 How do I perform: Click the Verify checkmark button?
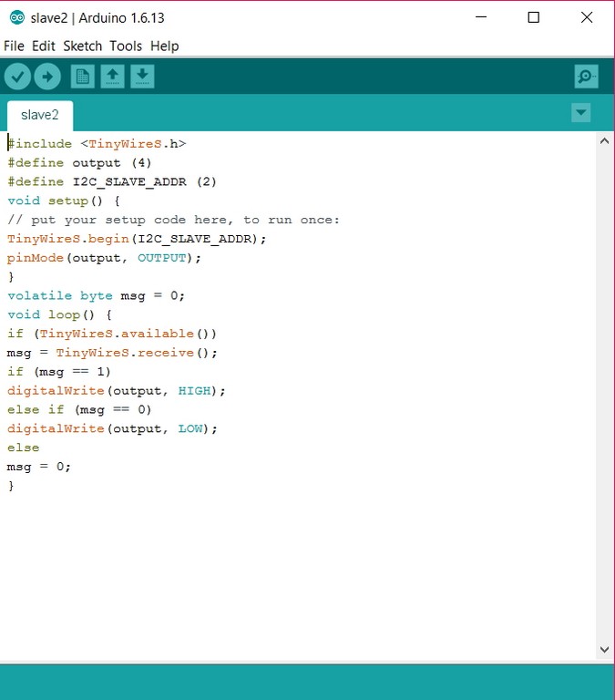pos(17,77)
